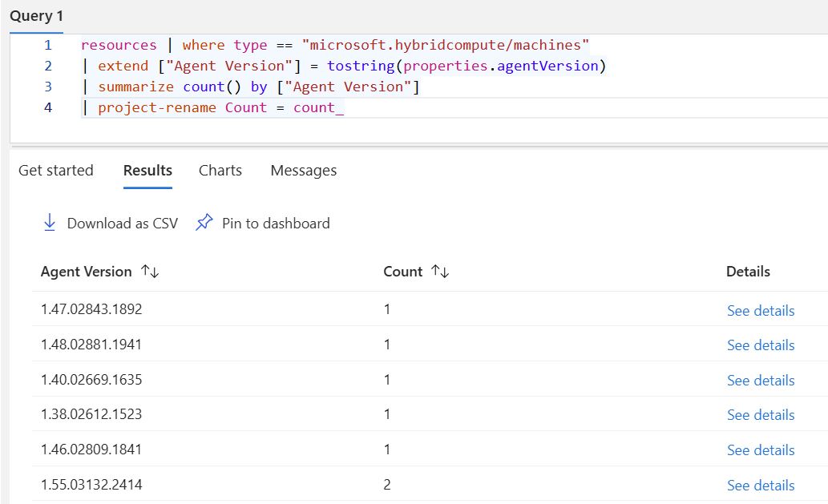Open the Get started tab

tap(56, 171)
